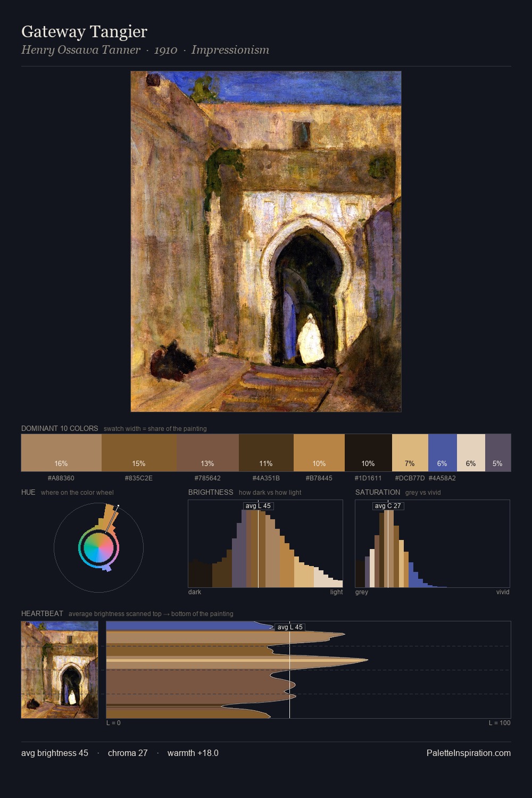The image size is (532, 798).
Task: Choose the cream 6% swatch
Action: click(471, 453)
